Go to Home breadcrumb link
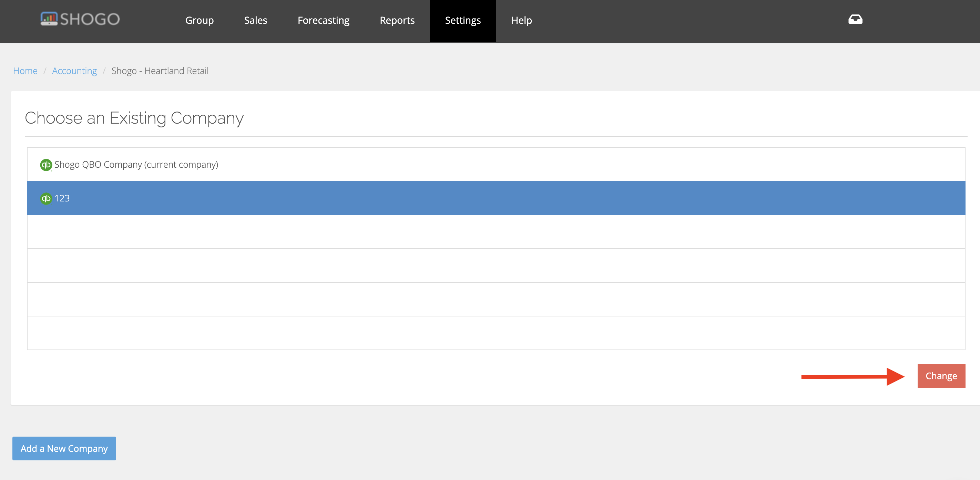Screen dimensions: 980x480 tap(25, 71)
